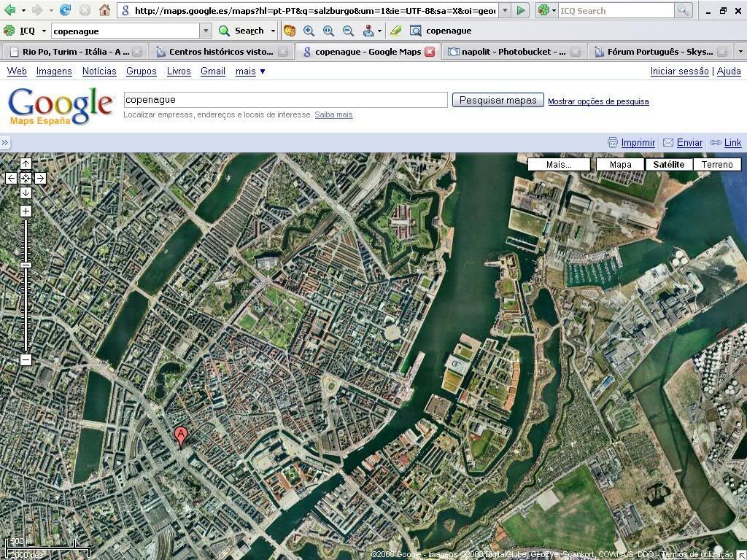Switch to the Centros históricos tab
This screenshot has height=560, width=747.
(x=220, y=52)
